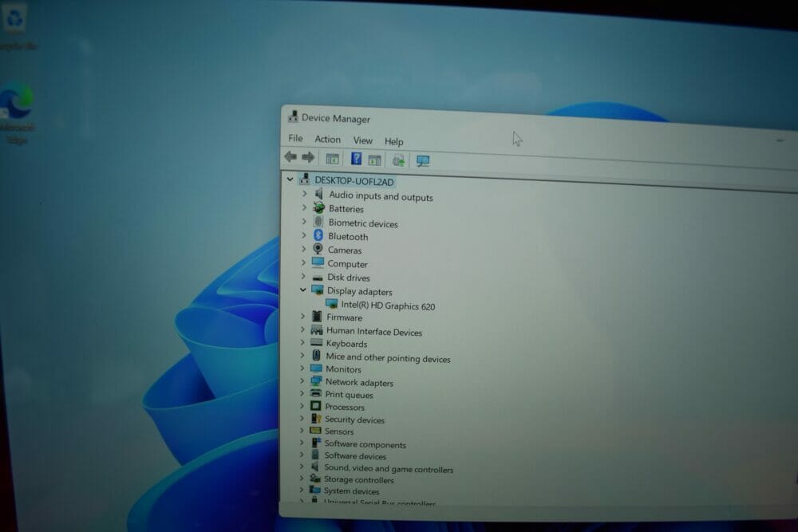Click the Audio inputs speaker icon
Image resolution: width=798 pixels, height=532 pixels.
(x=319, y=193)
